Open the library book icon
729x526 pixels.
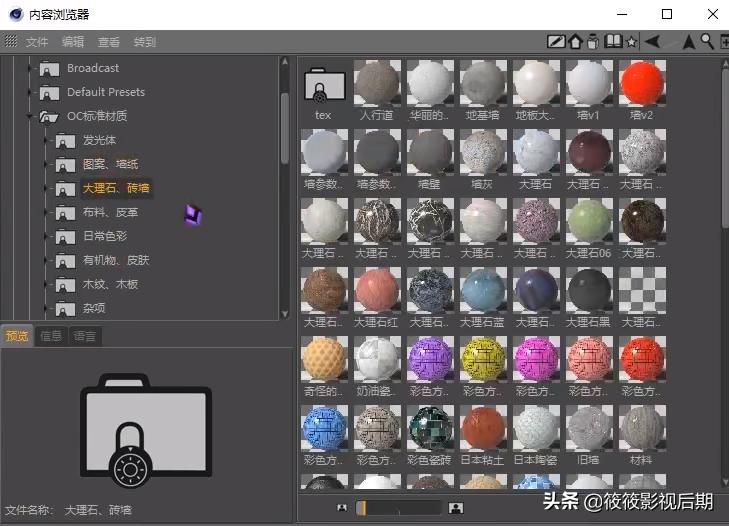[613, 41]
